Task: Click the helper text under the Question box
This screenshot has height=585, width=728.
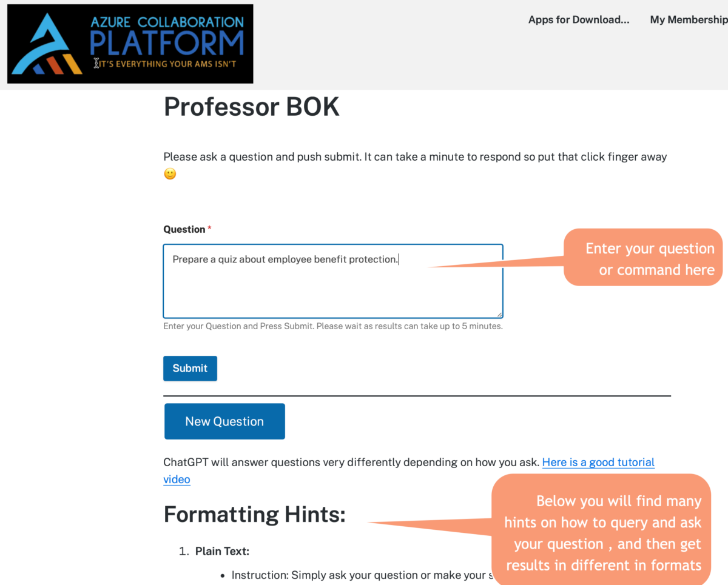Action: (332, 326)
